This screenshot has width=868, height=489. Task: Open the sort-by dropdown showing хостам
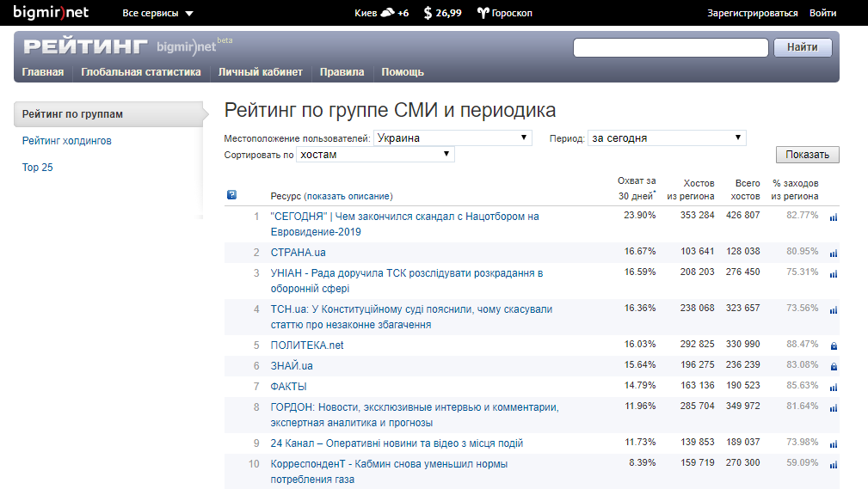[x=375, y=155]
